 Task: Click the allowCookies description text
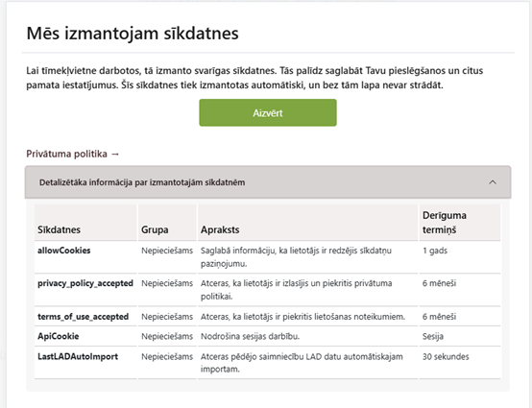pos(296,256)
